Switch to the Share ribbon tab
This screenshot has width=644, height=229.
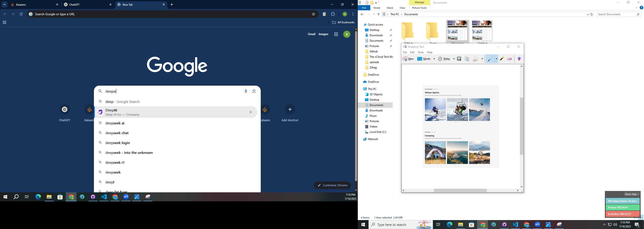tap(390, 8)
